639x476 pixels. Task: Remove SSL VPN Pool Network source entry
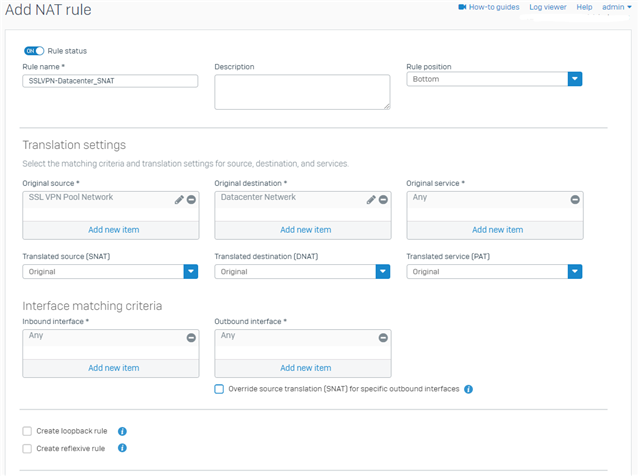click(191, 200)
